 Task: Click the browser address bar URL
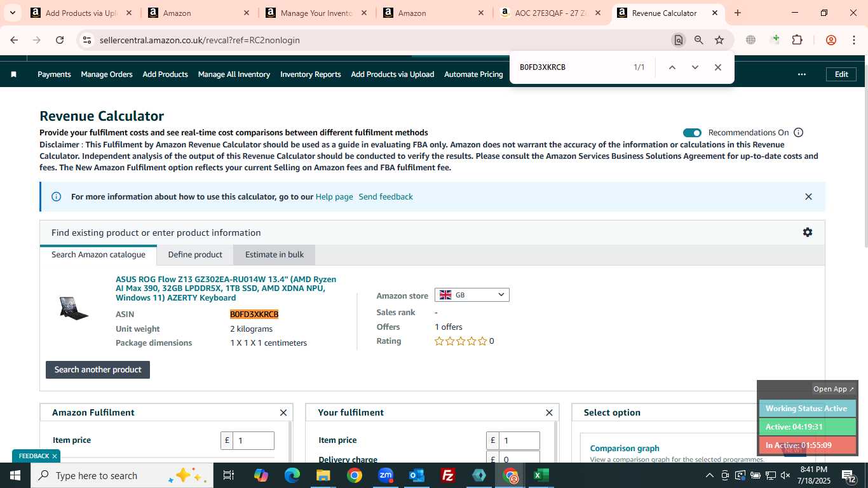(x=200, y=40)
